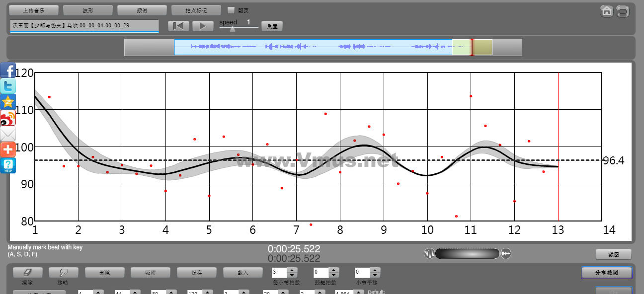
Task: Click the 保存 save button
Action: pyautogui.click(x=197, y=273)
